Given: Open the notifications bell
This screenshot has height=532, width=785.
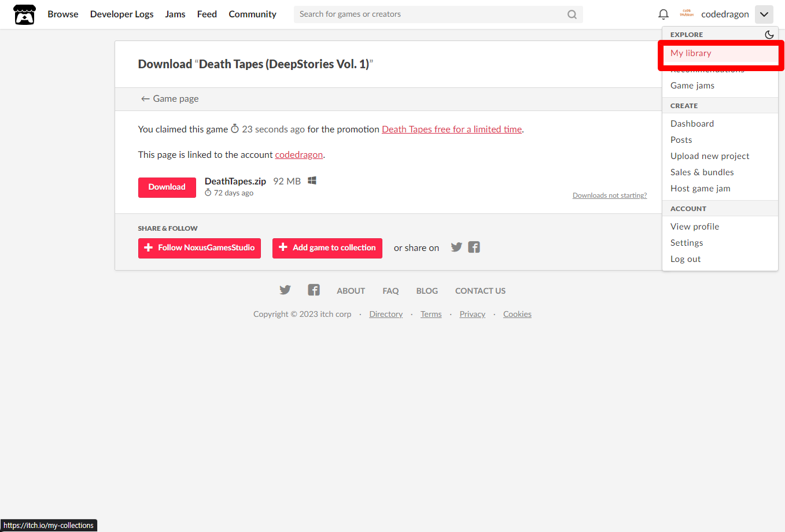Looking at the screenshot, I should tap(664, 14).
